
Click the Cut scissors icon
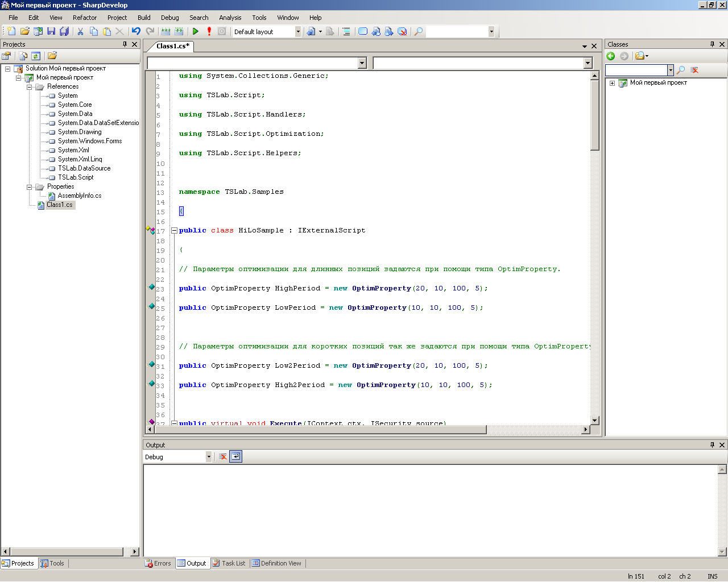tap(80, 32)
